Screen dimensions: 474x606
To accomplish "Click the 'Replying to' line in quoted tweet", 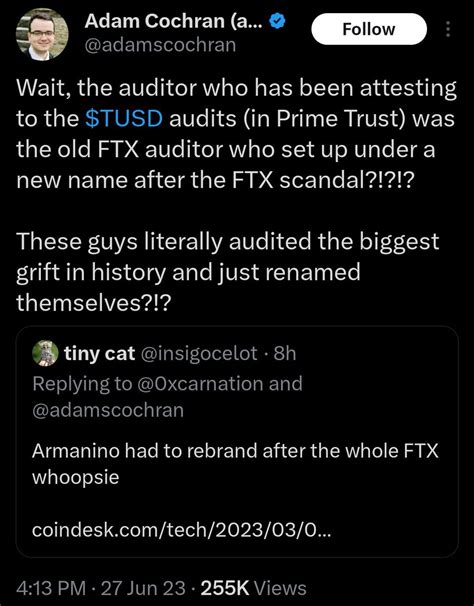I will 167,397.
